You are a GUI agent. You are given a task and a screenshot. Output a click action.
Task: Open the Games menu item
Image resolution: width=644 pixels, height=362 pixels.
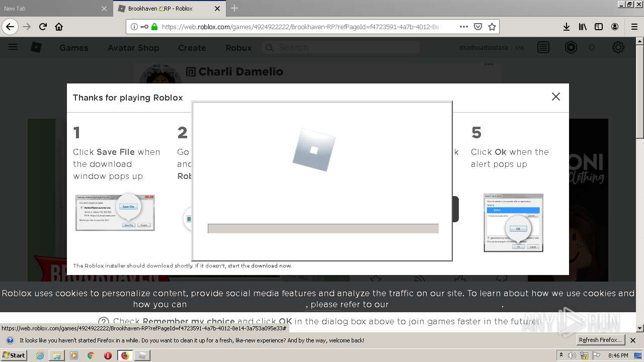pyautogui.click(x=74, y=48)
